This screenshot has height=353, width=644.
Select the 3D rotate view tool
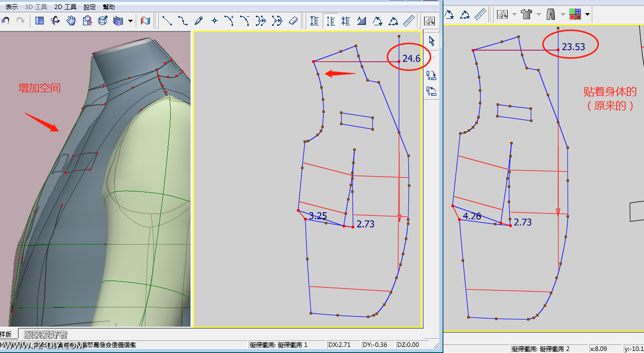click(56, 21)
